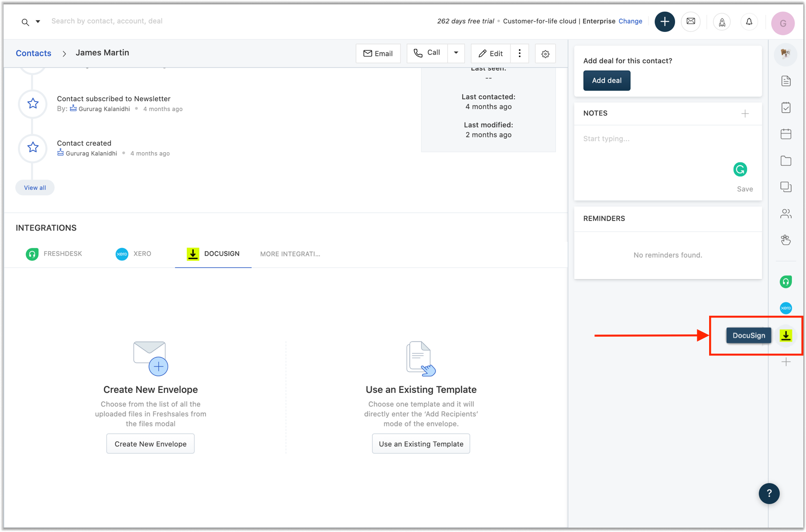Click the rocket launch icon
This screenshot has width=806, height=532.
722,22
